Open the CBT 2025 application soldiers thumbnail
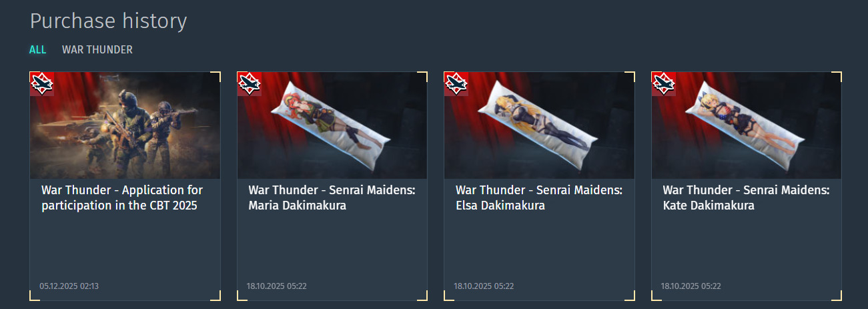The height and width of the screenshot is (309, 868). tap(125, 125)
